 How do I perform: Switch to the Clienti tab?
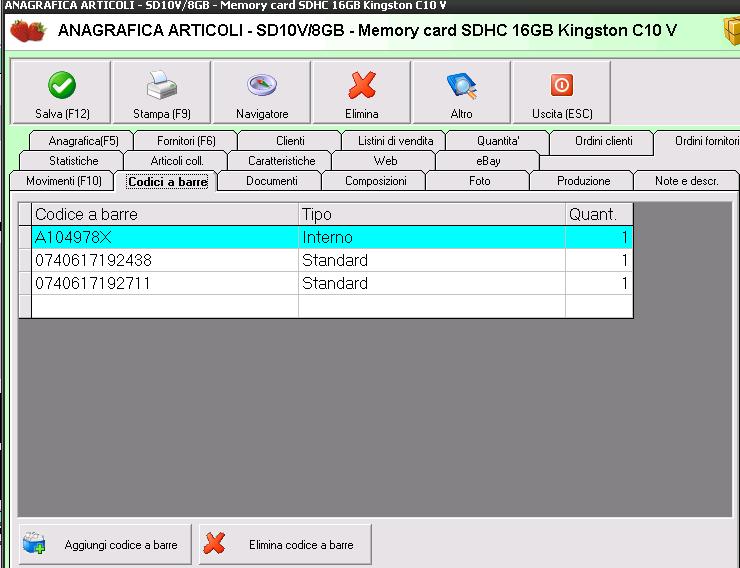click(x=290, y=141)
